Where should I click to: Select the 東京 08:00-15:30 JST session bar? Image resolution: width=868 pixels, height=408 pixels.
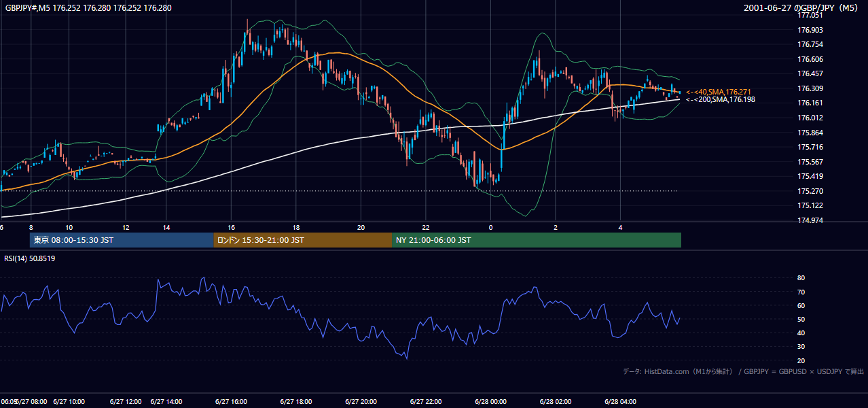tap(122, 240)
